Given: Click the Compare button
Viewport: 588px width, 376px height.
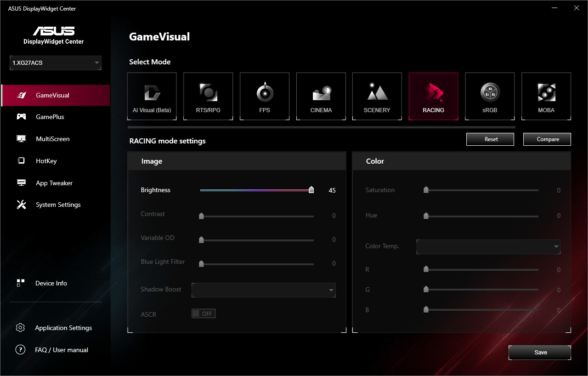Looking at the screenshot, I should click(x=547, y=139).
